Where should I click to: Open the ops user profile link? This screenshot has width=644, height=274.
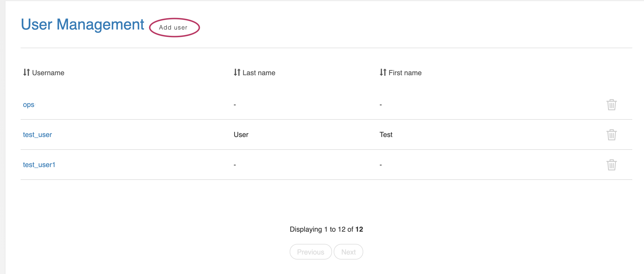29,105
